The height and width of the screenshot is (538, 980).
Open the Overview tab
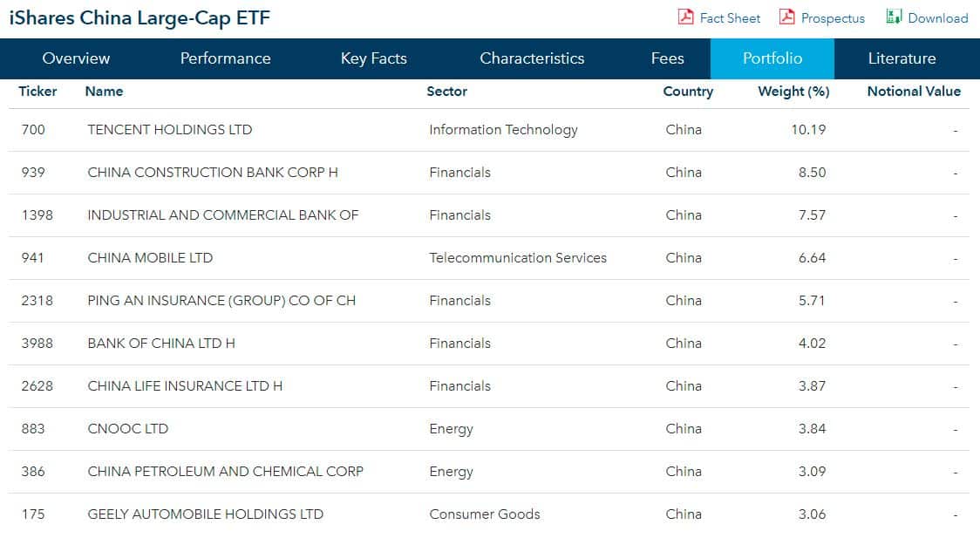pyautogui.click(x=76, y=58)
